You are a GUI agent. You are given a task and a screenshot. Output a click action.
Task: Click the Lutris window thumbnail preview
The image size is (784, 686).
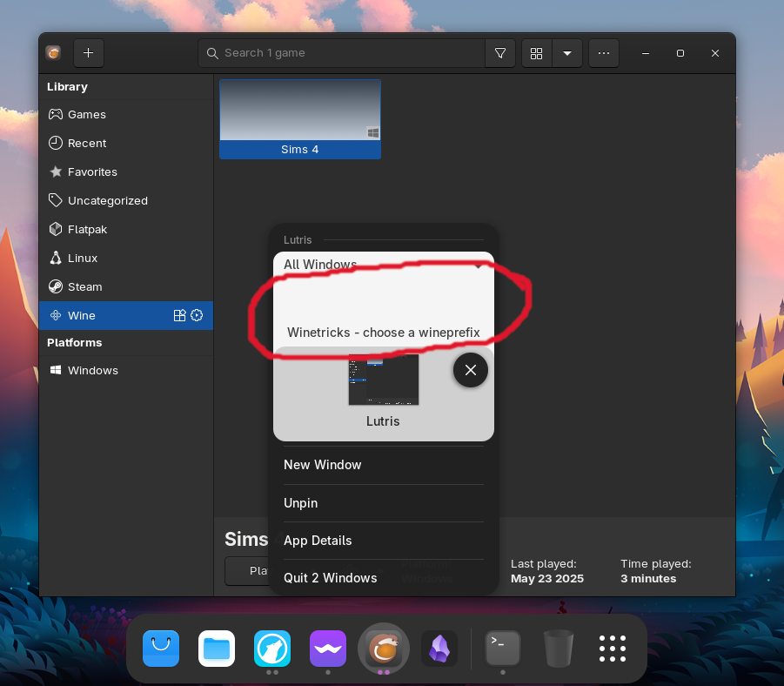point(384,380)
